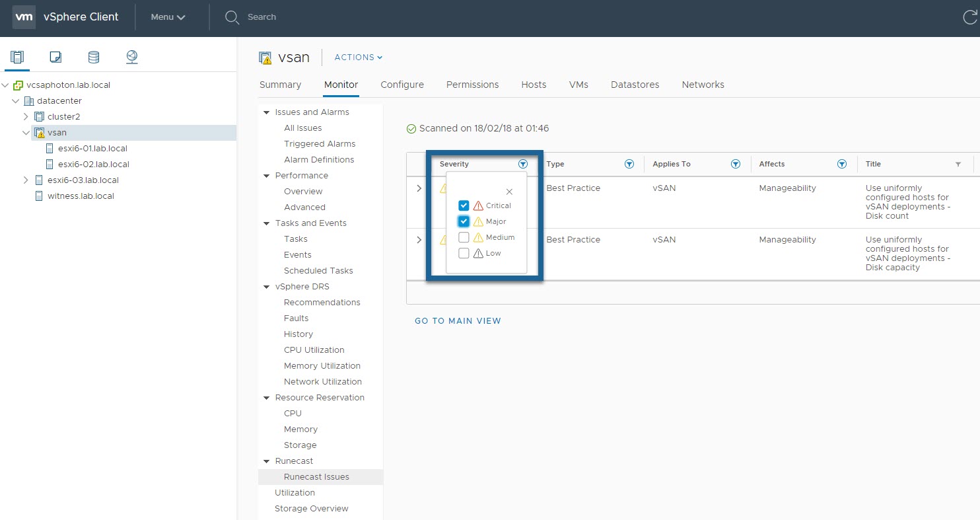
Task: Collapse the Runecast section
Action: (x=267, y=461)
